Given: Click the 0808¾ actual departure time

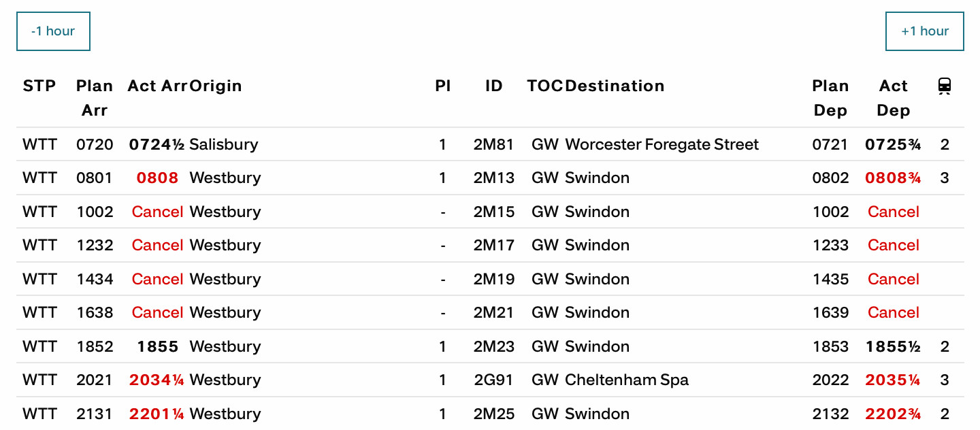Looking at the screenshot, I should click(893, 178).
